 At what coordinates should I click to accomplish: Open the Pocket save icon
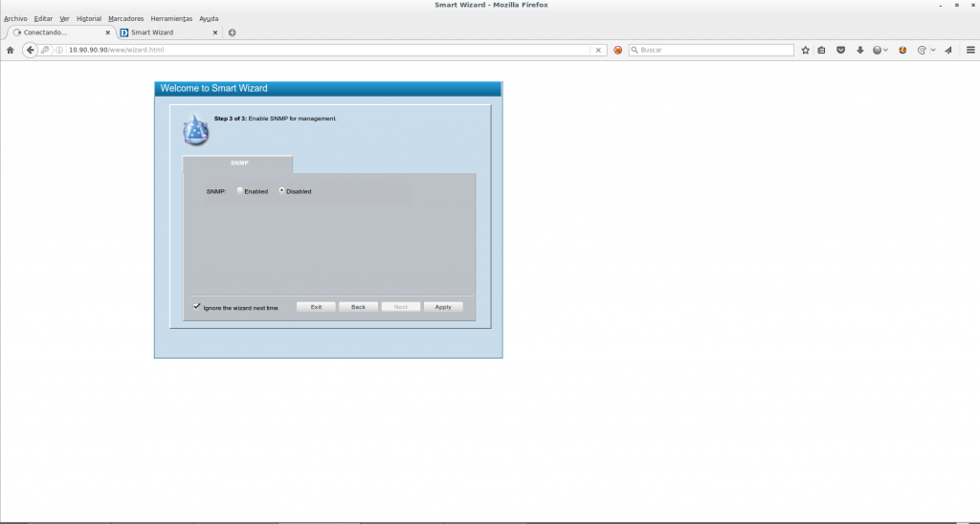coord(841,50)
